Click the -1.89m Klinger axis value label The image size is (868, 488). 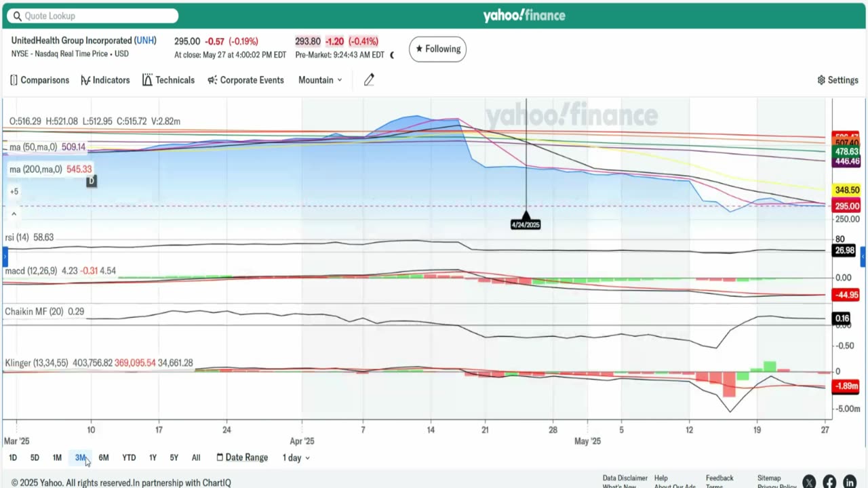[847, 386]
